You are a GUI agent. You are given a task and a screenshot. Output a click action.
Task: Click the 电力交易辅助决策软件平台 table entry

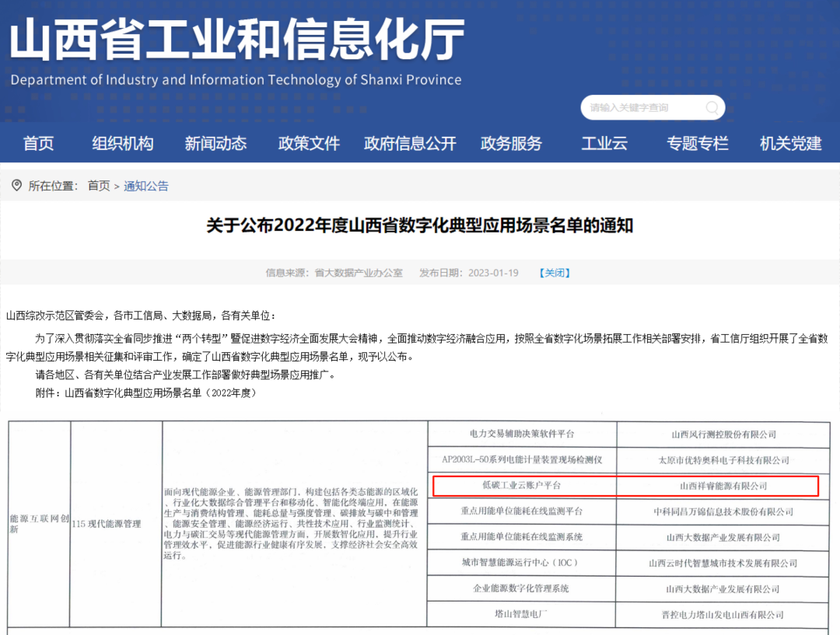pyautogui.click(x=521, y=434)
